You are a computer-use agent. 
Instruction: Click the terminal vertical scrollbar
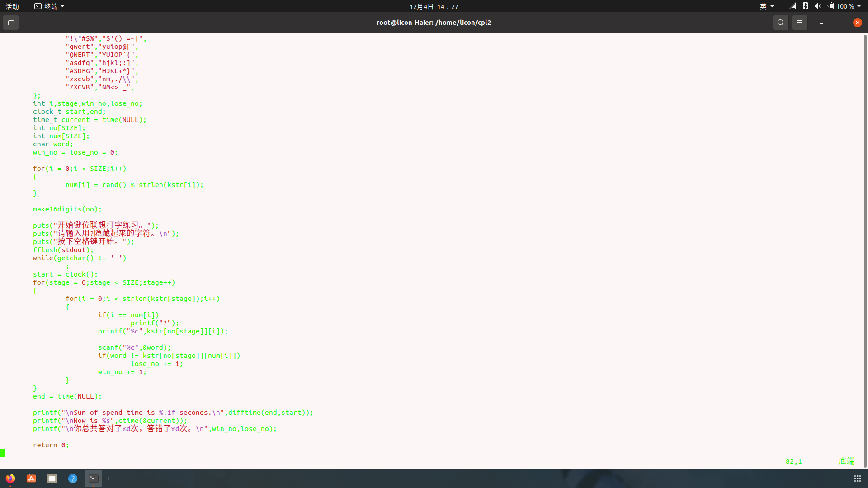pyautogui.click(x=865, y=251)
